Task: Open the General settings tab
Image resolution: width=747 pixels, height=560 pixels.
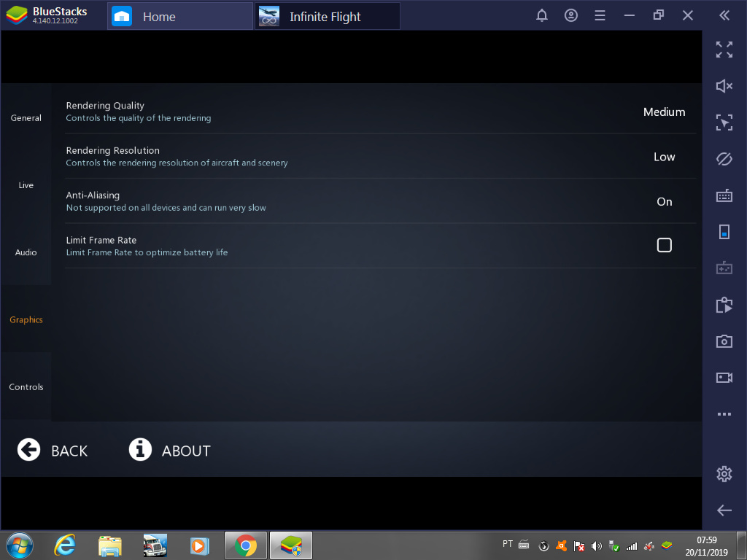Action: (x=26, y=117)
